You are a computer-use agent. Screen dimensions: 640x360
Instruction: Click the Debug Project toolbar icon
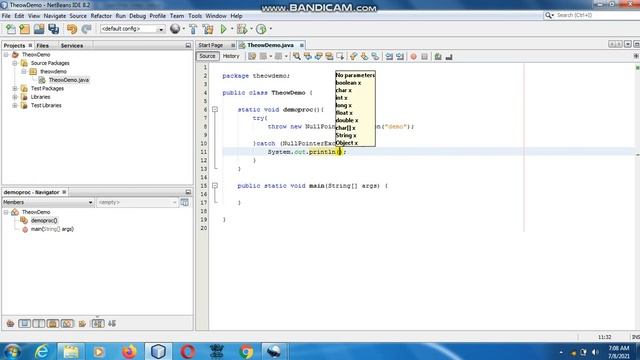pos(242,29)
